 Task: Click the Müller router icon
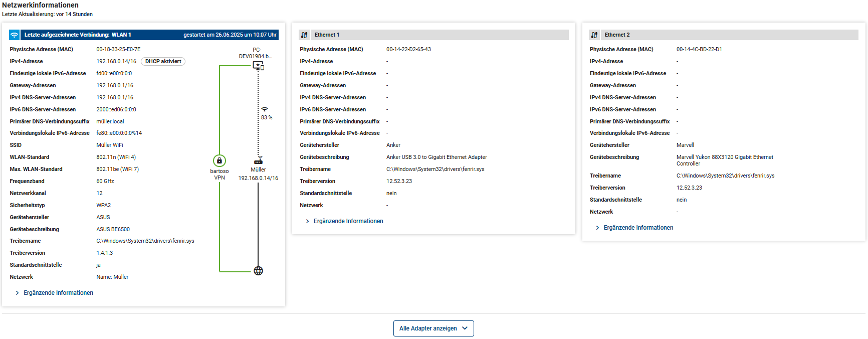[258, 160]
